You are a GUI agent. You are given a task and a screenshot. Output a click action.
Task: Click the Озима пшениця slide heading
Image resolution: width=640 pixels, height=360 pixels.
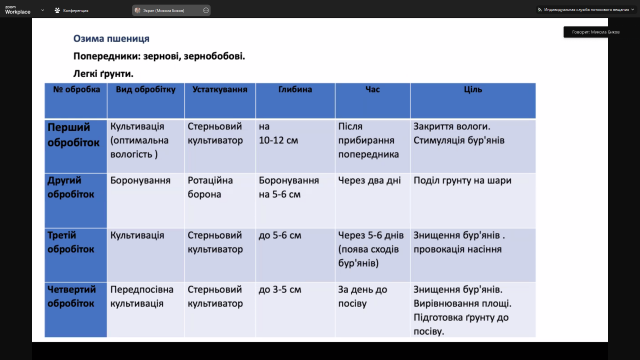tap(111, 38)
